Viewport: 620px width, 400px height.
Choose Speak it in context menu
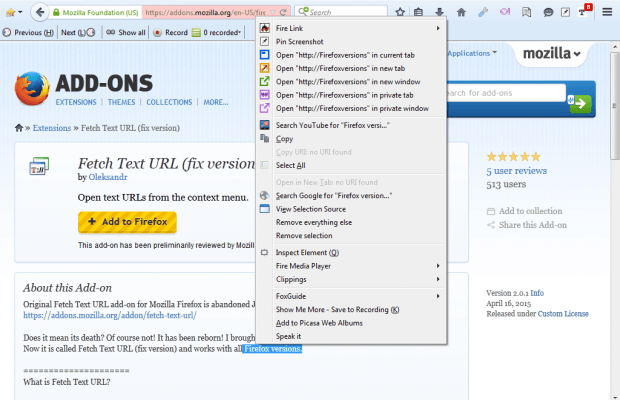pos(352,336)
